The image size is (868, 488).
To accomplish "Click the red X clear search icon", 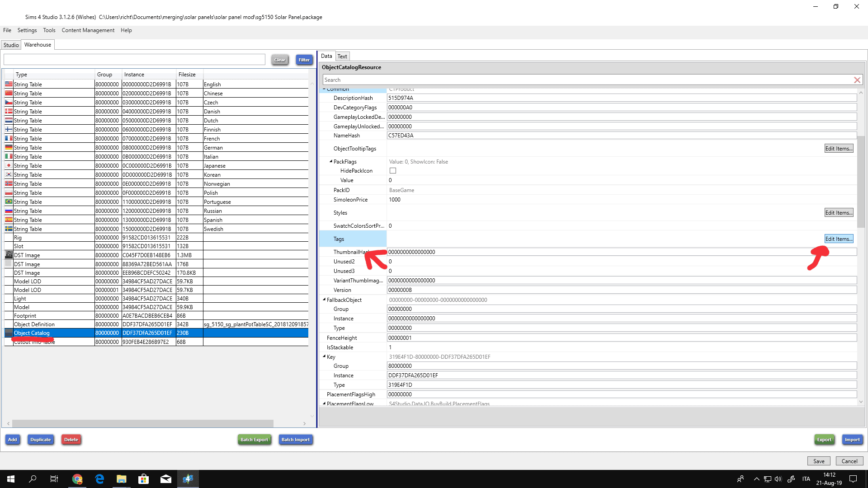I will 857,80.
